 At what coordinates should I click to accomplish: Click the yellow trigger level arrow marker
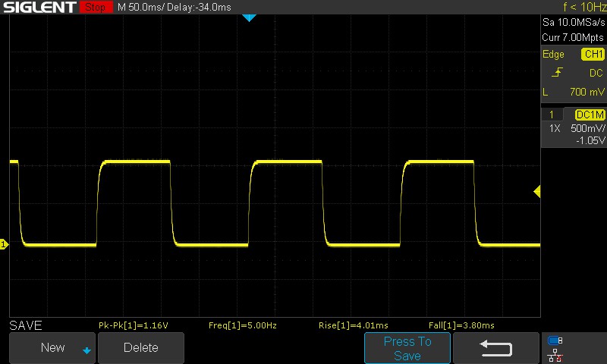pyautogui.click(x=537, y=191)
